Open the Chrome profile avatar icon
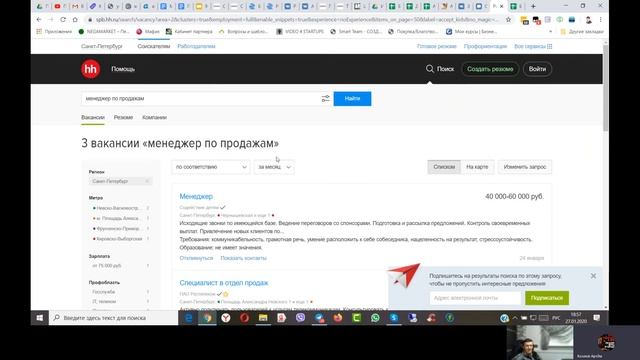Viewport: 640px width, 360px height. 588,20
